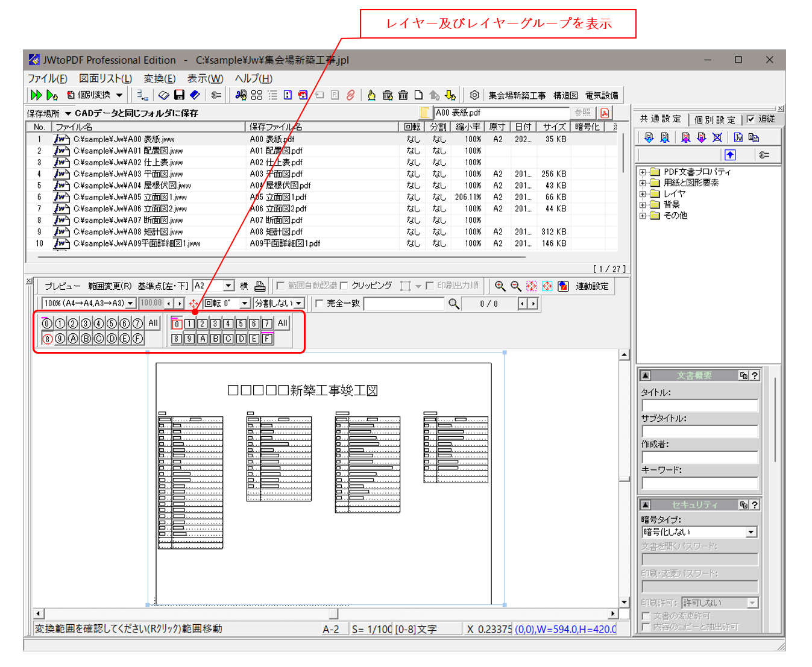Click the gear settings icon in toolbar
This screenshot has height=667, width=812.
click(x=474, y=95)
